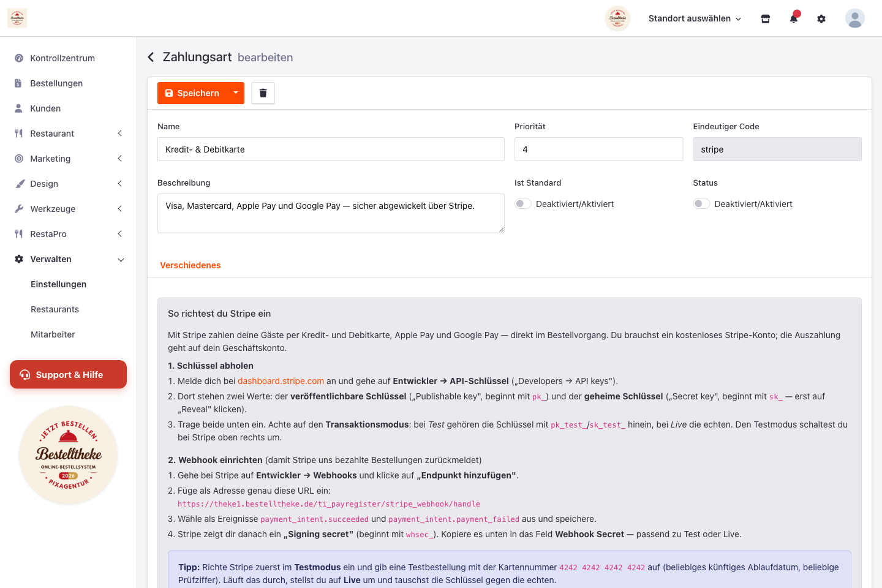The image size is (882, 588).
Task: Click the Marketing target icon
Action: tap(19, 159)
